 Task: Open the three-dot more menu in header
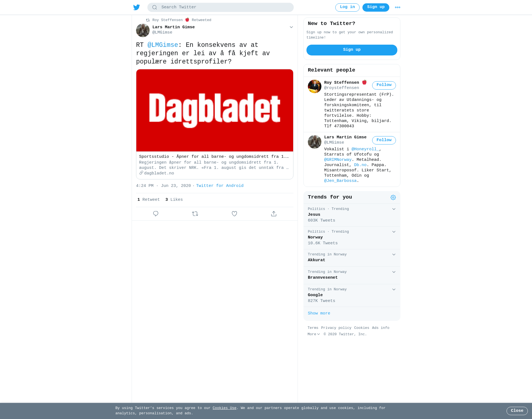point(398,7)
